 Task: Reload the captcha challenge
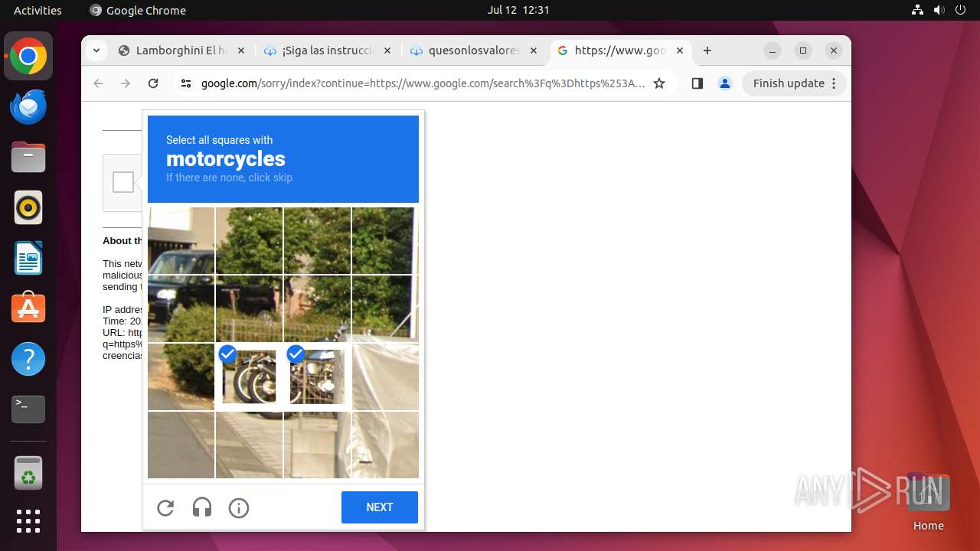click(x=165, y=507)
